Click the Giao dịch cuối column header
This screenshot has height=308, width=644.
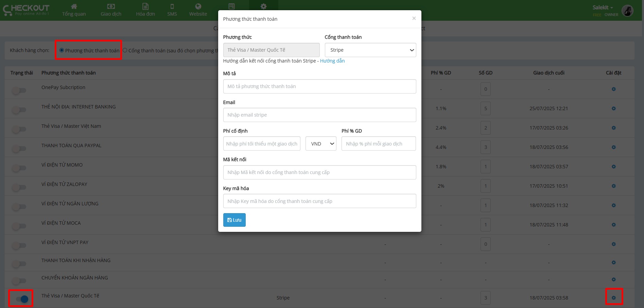549,73
